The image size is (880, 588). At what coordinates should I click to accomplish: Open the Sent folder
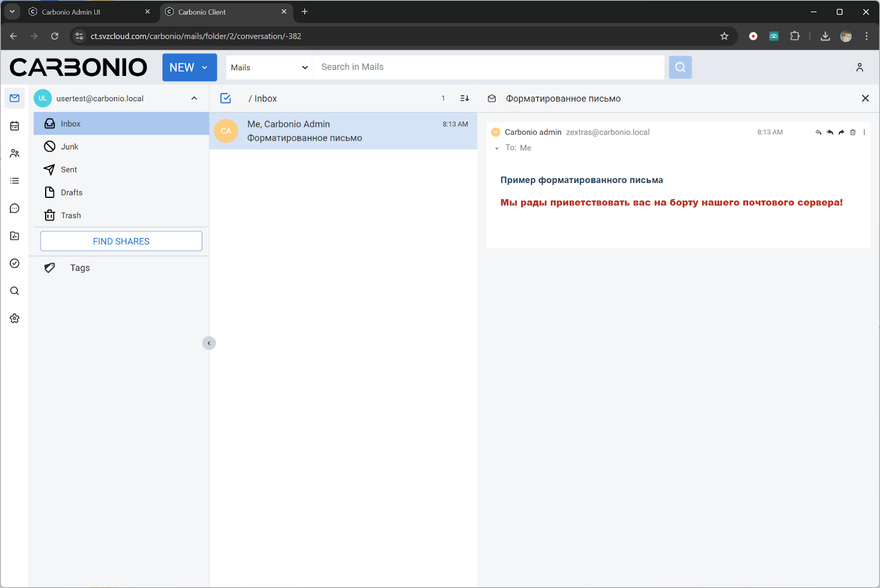click(121, 170)
